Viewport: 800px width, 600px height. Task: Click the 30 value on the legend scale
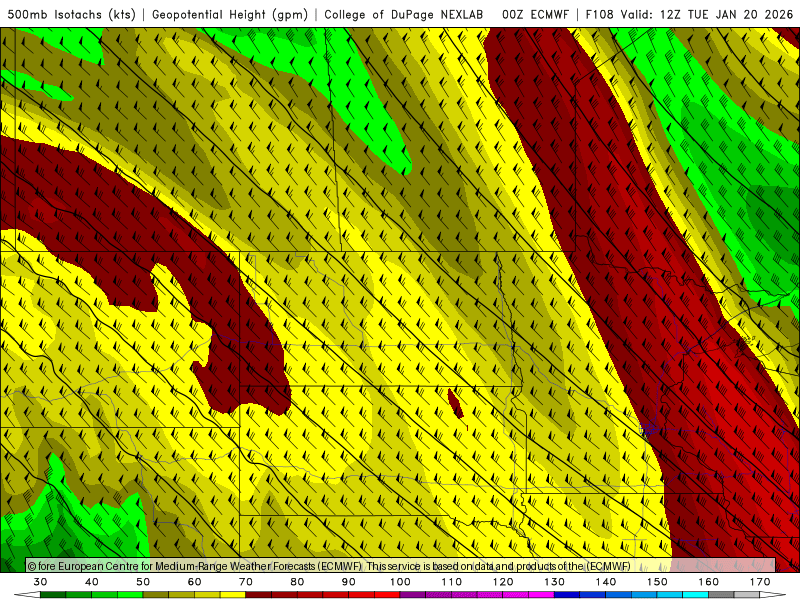click(x=40, y=582)
